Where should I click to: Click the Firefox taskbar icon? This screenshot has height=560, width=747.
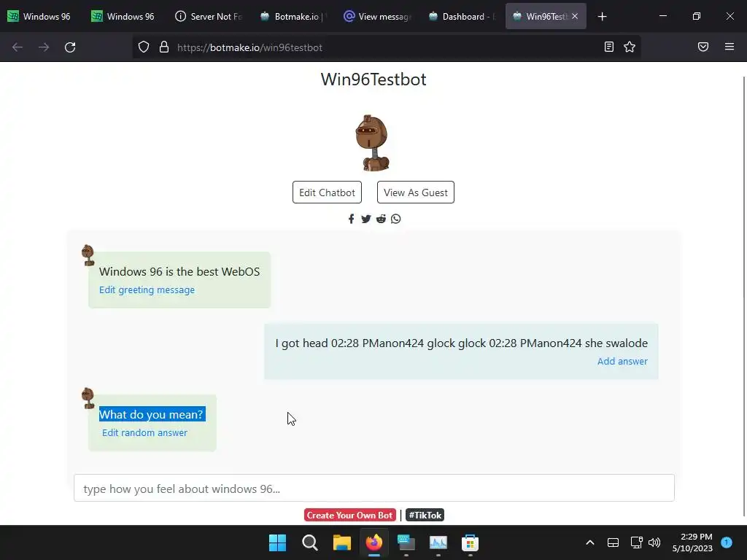coord(374,542)
